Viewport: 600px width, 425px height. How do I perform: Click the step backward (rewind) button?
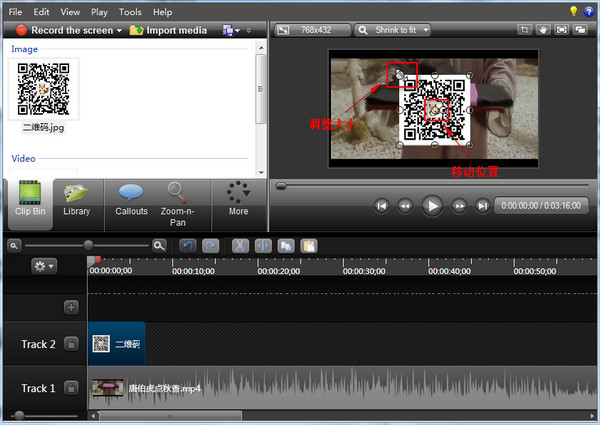(x=405, y=206)
